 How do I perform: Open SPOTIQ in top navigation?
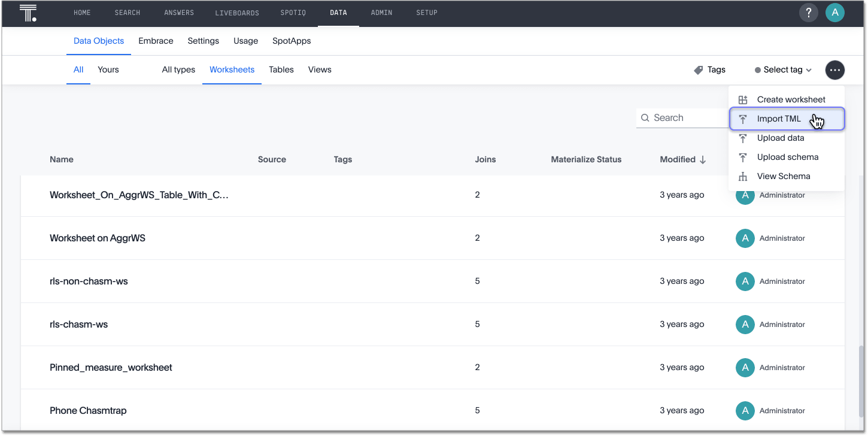[x=293, y=13]
